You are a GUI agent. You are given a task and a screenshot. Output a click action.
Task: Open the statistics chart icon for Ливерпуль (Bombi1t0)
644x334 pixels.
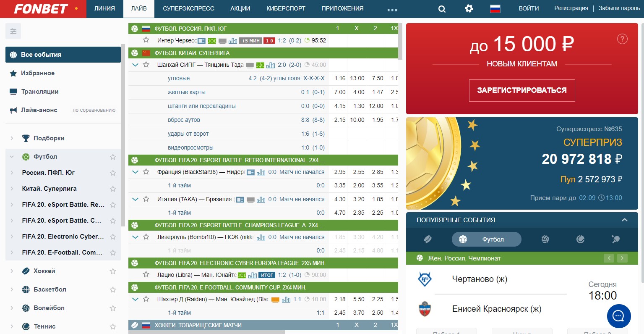click(x=261, y=237)
